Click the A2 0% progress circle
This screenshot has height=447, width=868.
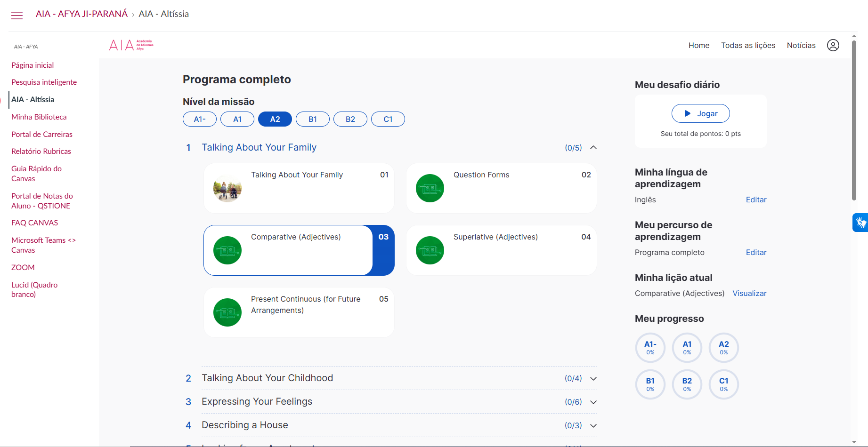[723, 348]
